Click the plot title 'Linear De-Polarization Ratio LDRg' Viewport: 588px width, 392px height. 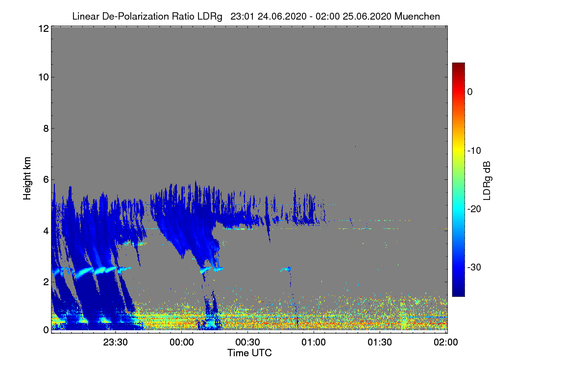point(147,16)
